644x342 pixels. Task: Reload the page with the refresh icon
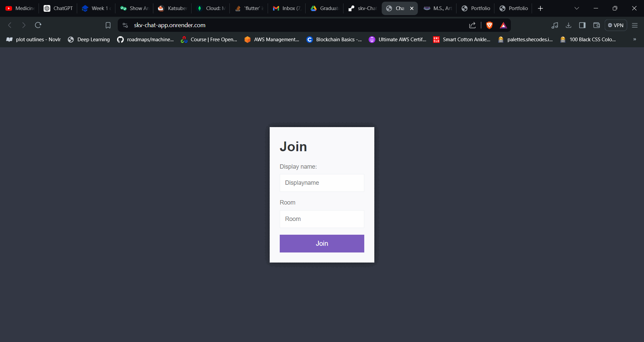[38, 25]
